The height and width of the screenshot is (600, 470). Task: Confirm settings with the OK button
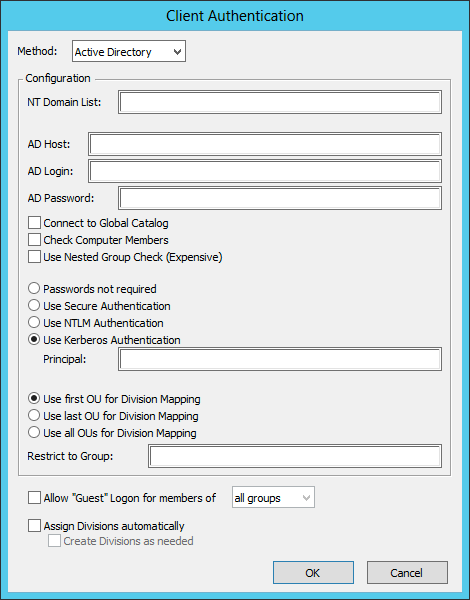pos(313,572)
